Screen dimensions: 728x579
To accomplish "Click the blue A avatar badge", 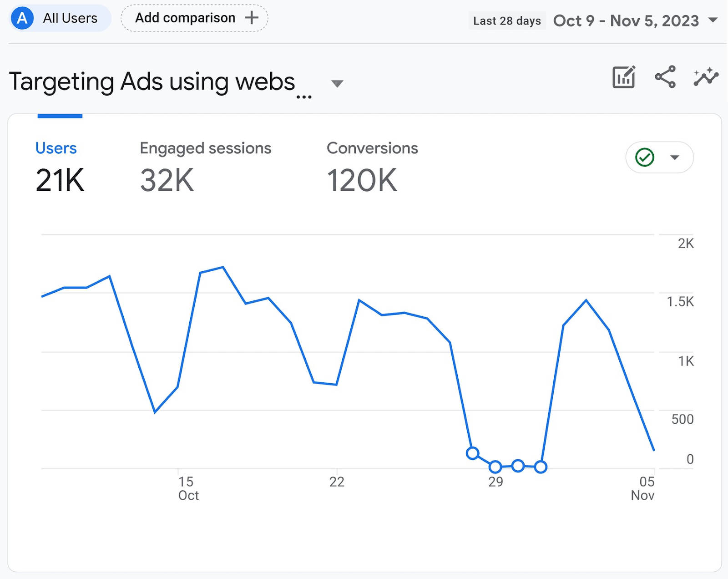I will (21, 18).
